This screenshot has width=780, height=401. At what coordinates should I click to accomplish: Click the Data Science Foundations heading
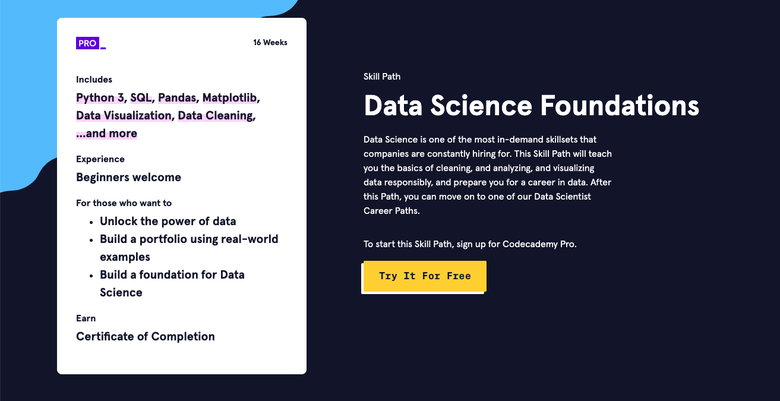[x=531, y=105]
